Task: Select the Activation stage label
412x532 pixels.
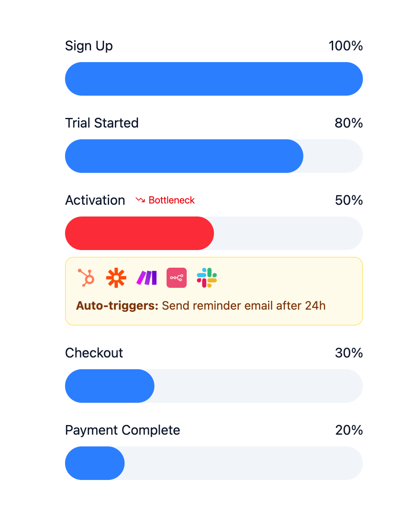Action: pos(95,200)
